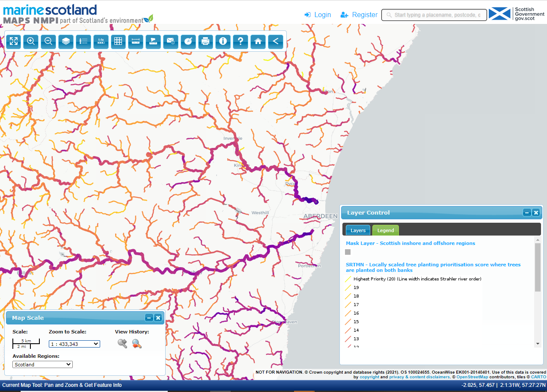Activate the ruler measure tool
Screen dimensions: 547x392
136,41
